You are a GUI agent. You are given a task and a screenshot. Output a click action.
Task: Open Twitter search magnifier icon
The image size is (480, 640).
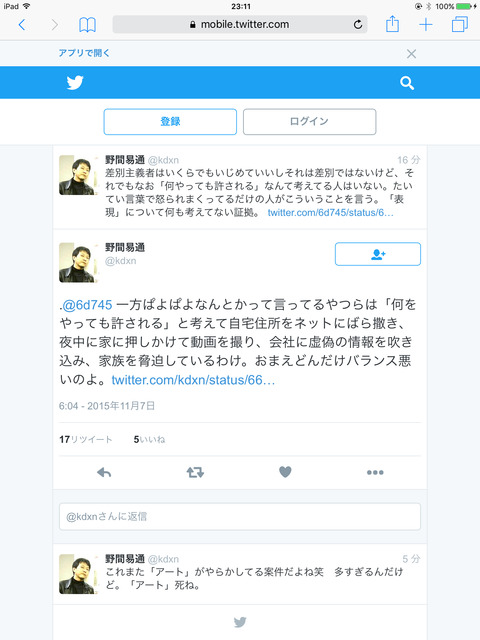(407, 83)
